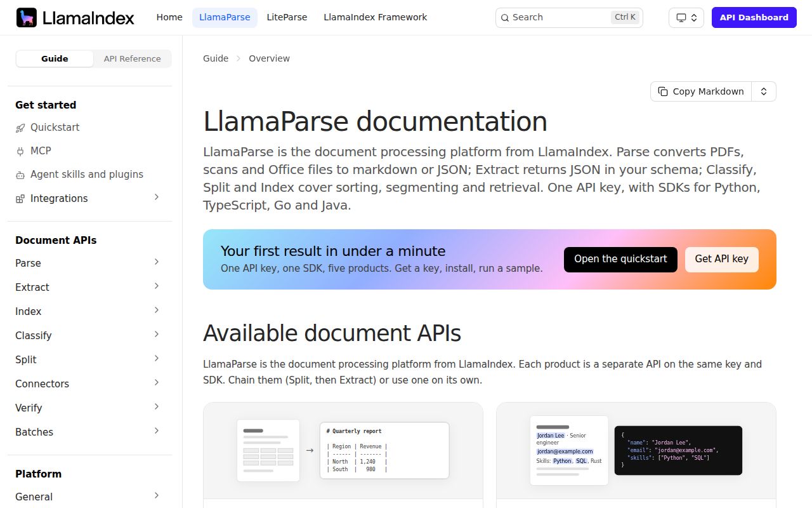This screenshot has width=812, height=508.
Task: Open LiteParse in top navigation
Action: point(287,18)
